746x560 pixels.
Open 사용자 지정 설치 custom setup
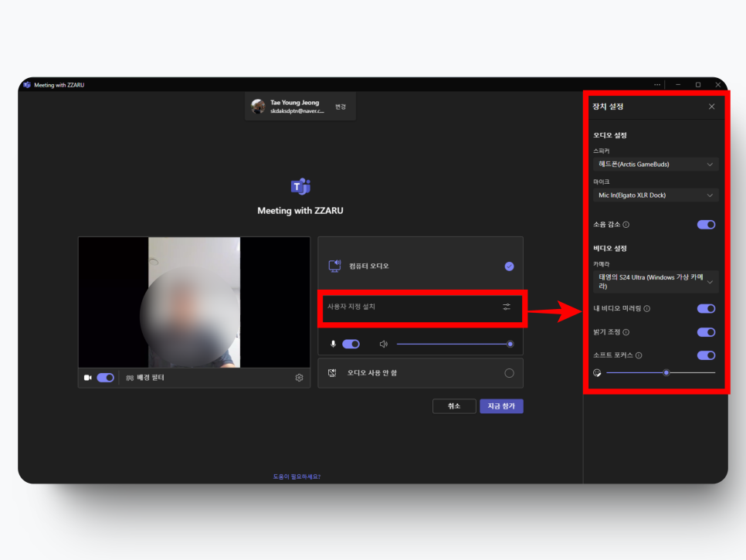(x=421, y=307)
